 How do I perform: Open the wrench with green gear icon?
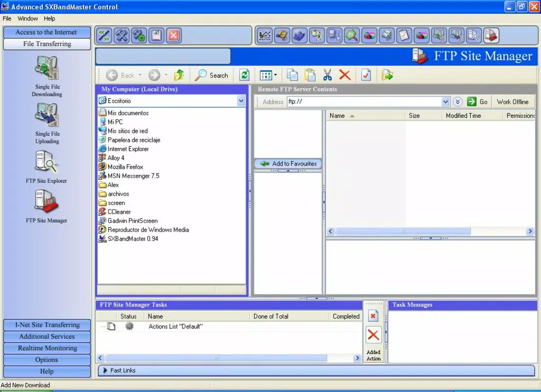pos(139,35)
